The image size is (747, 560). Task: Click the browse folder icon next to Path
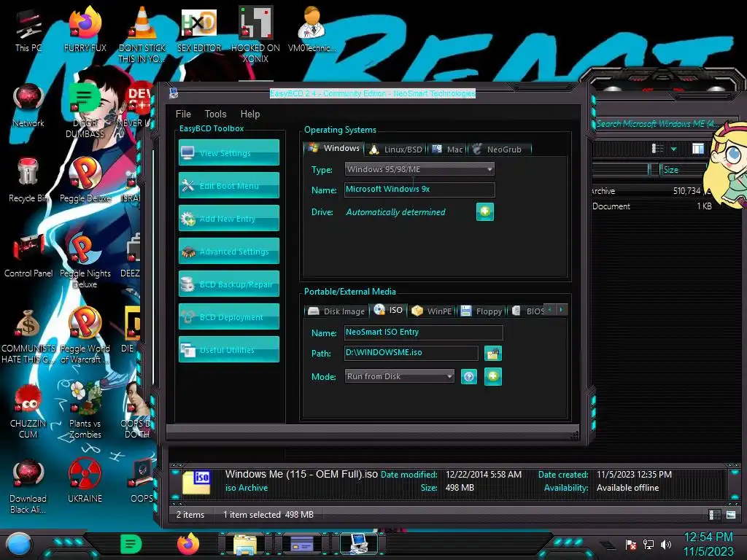click(x=493, y=354)
